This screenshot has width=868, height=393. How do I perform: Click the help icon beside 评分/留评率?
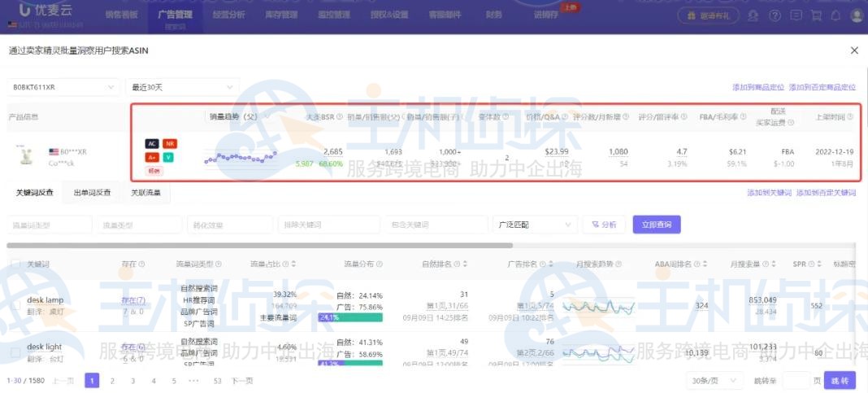coord(684,117)
